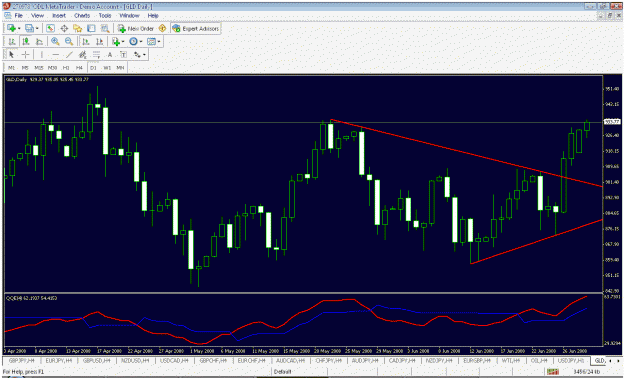Screen dimensions: 625x378
Task: Select the Crosshair tool
Action: (x=26, y=55)
